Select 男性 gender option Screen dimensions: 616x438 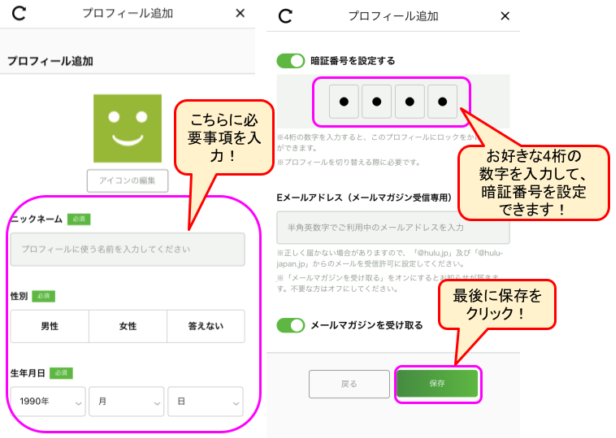click(x=49, y=326)
